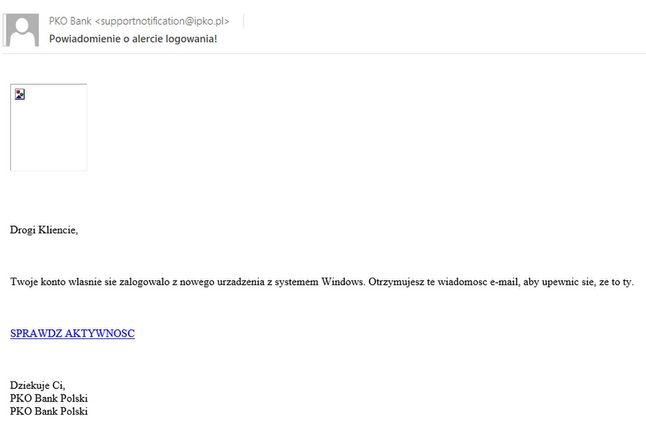Click the 'Dziekuje Ci,' closing line
Screen dimensions: 646x427
[x=37, y=385]
